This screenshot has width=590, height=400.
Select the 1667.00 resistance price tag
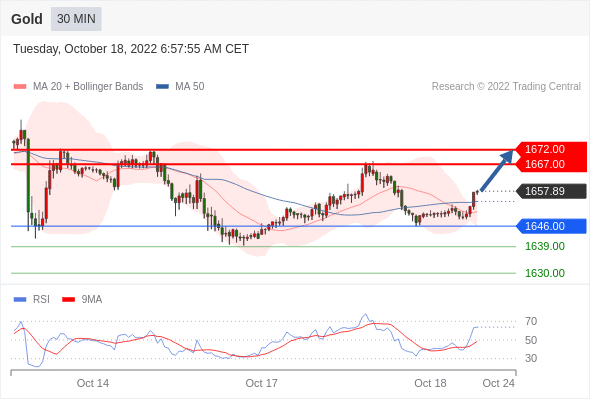551,164
